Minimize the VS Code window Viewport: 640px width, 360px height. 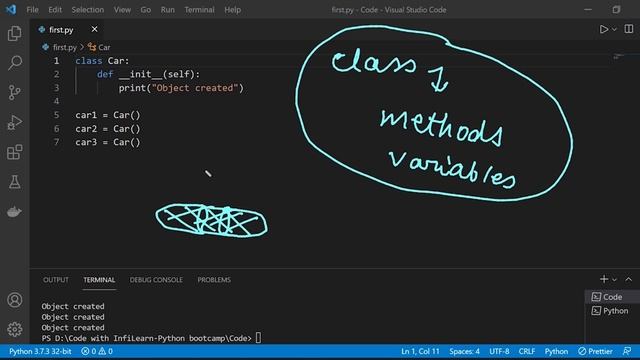[x=588, y=9]
